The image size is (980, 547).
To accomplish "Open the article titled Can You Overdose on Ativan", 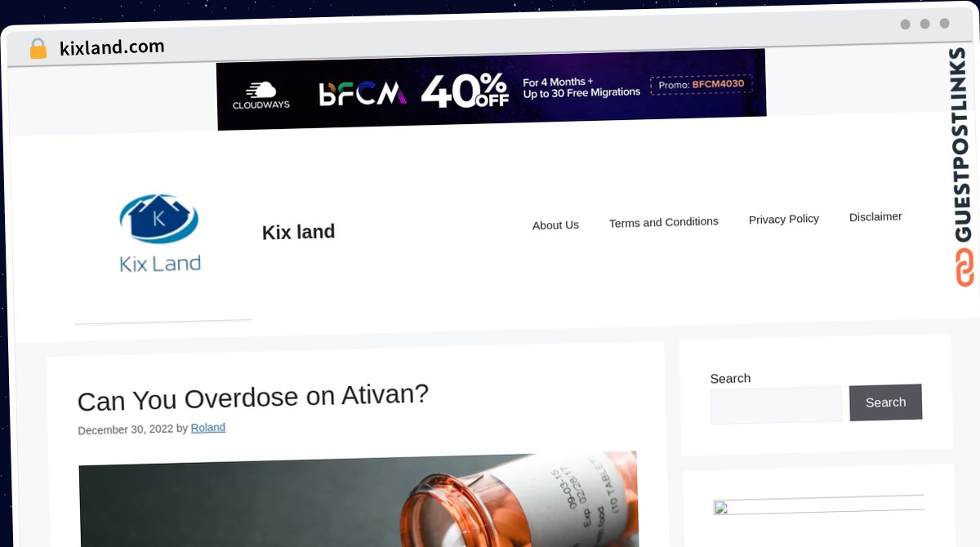I will point(253,398).
